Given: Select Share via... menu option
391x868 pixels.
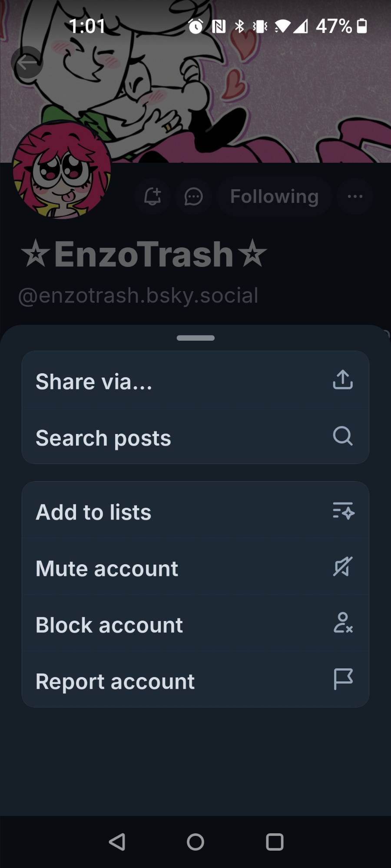Looking at the screenshot, I should [94, 381].
